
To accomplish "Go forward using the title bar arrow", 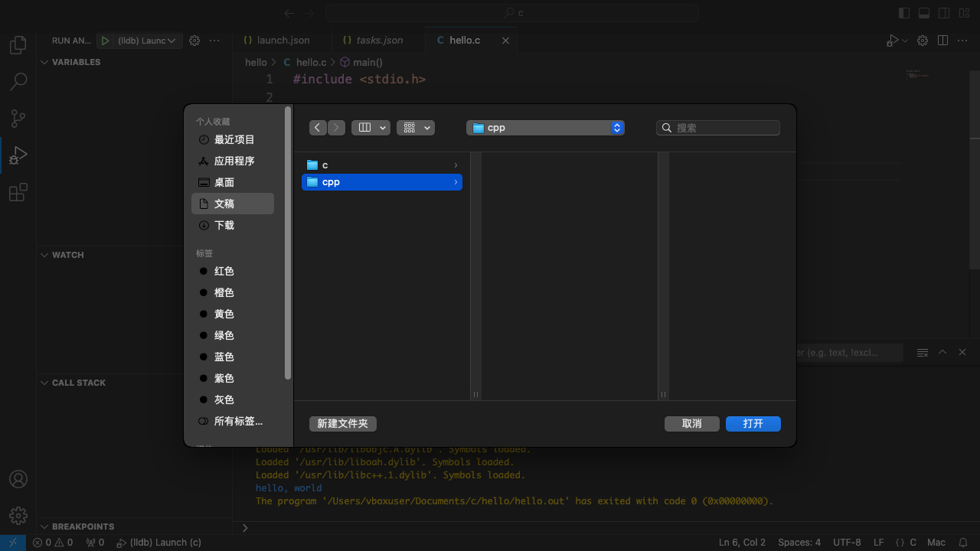I will 309,13.
